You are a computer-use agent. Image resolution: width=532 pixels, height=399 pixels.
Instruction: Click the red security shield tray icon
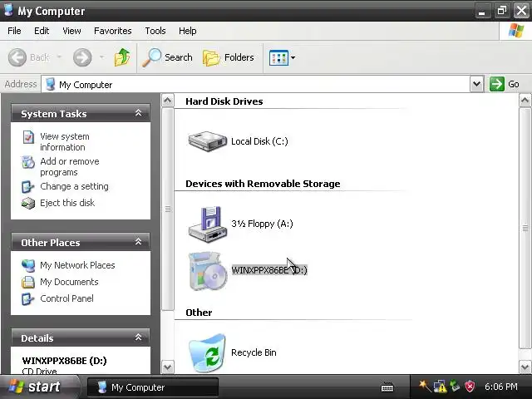pyautogui.click(x=470, y=387)
